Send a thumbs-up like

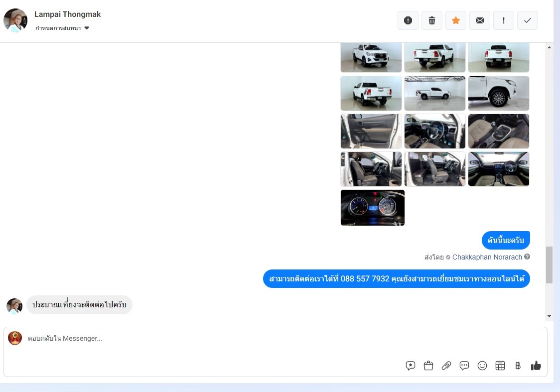point(536,366)
